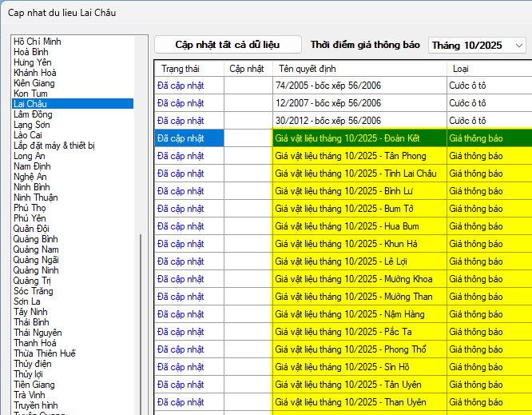This screenshot has width=532, height=415.
Task: Click 'Đã cập nhật' status for Tân Phong row
Action: 181,156
